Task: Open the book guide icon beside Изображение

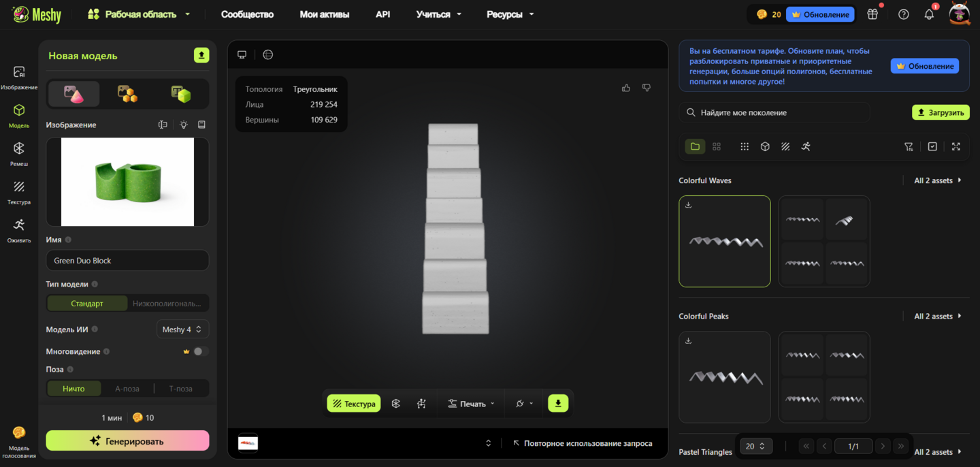Action: pos(202,125)
